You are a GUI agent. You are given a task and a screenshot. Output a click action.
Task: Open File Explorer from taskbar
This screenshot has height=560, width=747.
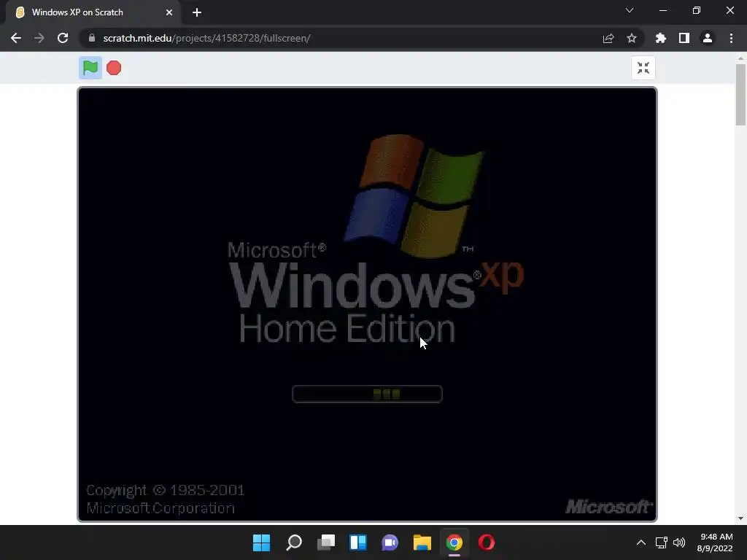422,542
